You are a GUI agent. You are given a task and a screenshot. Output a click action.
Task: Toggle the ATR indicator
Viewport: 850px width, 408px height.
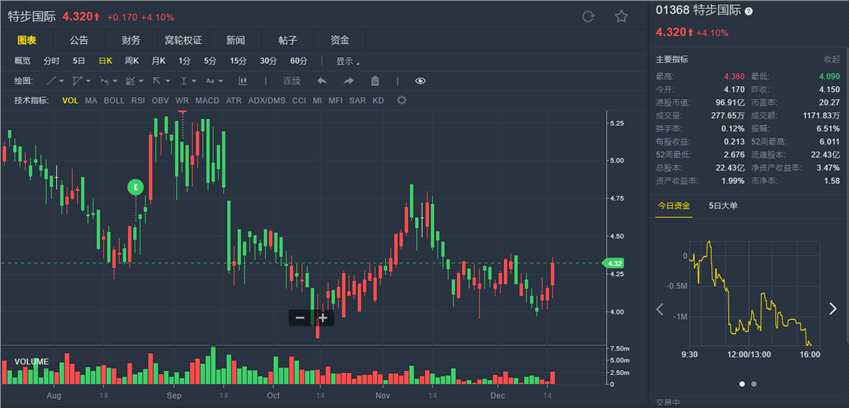tap(234, 101)
